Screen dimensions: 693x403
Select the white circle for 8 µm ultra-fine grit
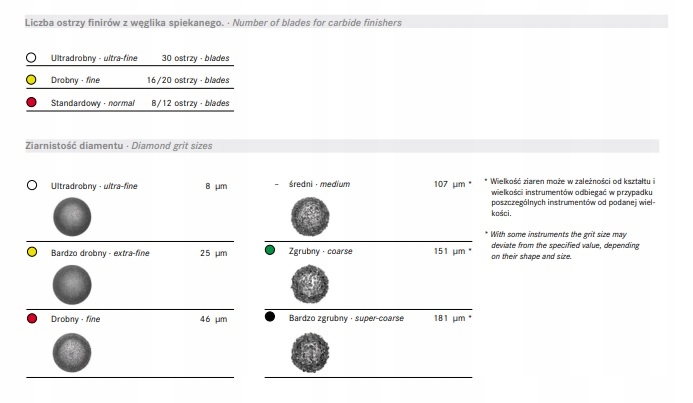[32, 185]
